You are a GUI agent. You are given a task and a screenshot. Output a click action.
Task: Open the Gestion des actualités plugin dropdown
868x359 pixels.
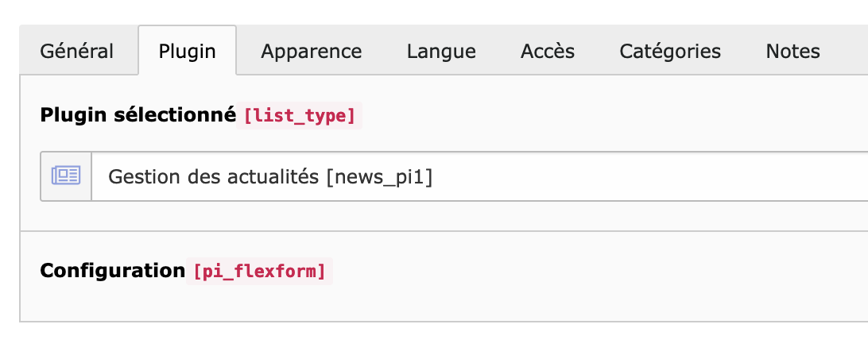(479, 176)
